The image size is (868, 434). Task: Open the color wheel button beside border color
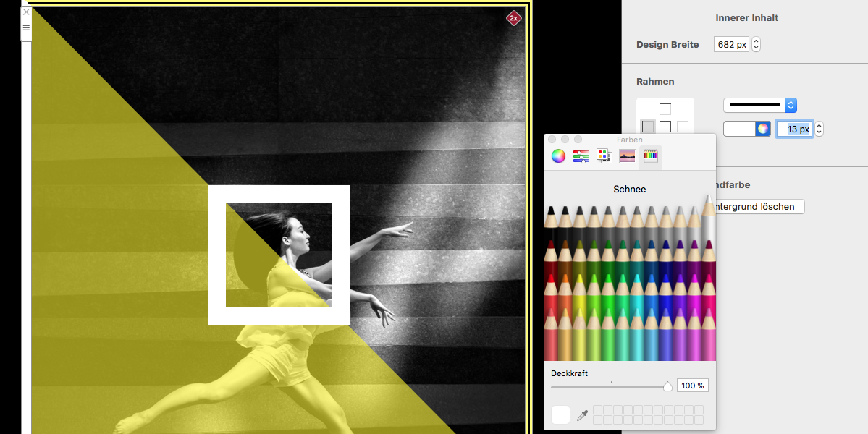click(763, 129)
